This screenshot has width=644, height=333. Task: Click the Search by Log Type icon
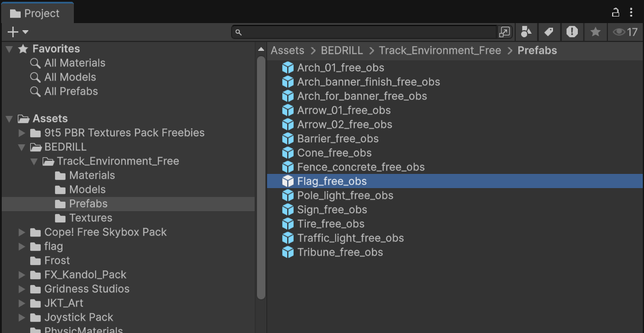pos(572,32)
